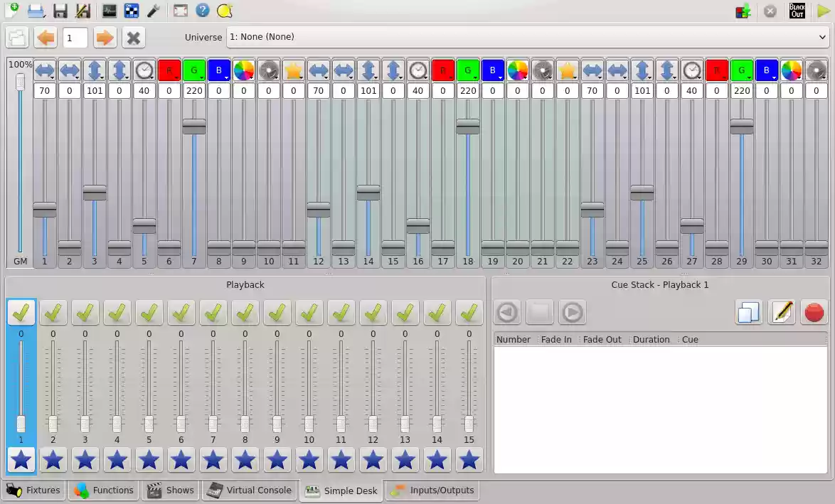Open the Help question mark icon
Viewport: 835px width, 504px height.
pyautogui.click(x=203, y=11)
